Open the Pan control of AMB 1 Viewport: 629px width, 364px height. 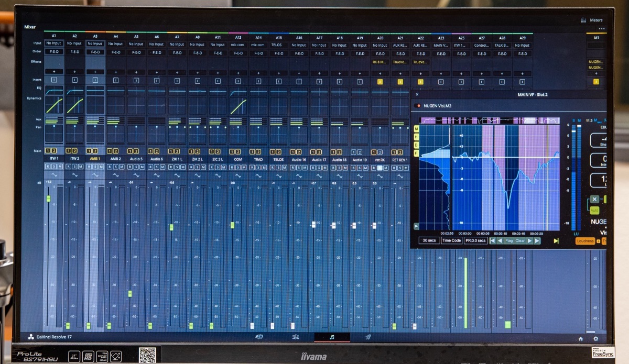pos(95,134)
